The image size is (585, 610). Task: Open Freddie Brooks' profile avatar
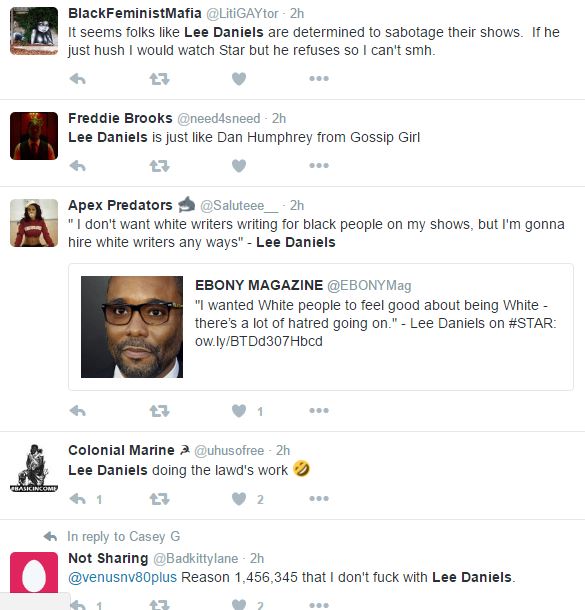point(34,136)
